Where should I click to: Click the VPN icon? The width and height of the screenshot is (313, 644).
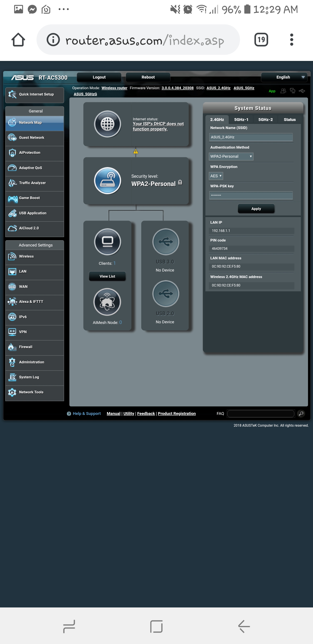coord(12,332)
